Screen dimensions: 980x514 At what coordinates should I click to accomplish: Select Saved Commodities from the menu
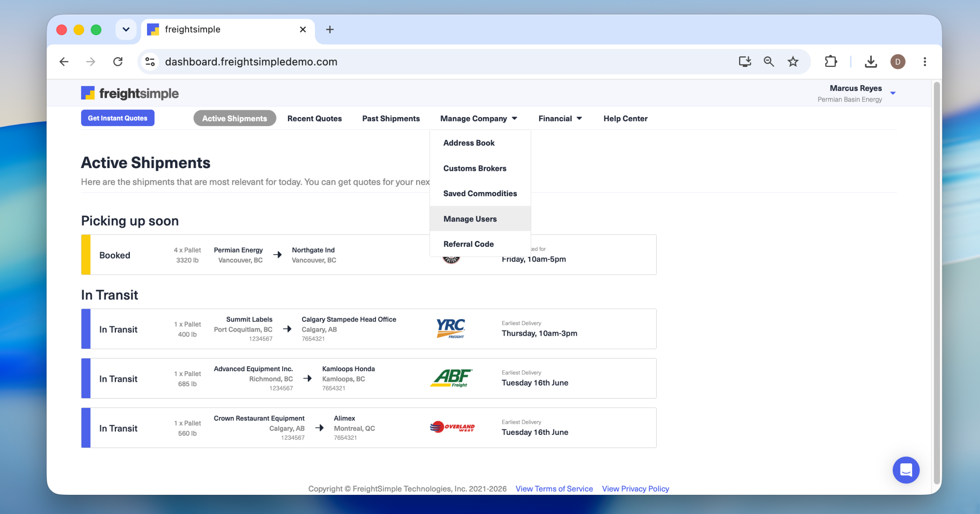coord(480,194)
